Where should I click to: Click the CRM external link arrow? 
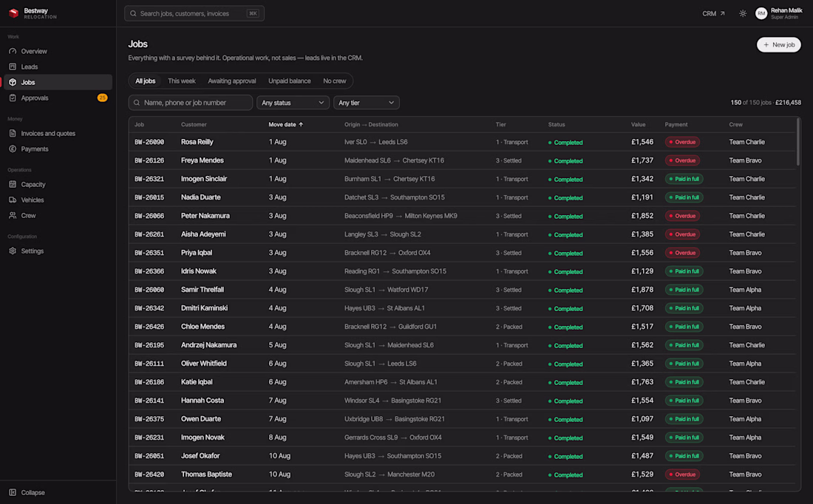(x=722, y=13)
